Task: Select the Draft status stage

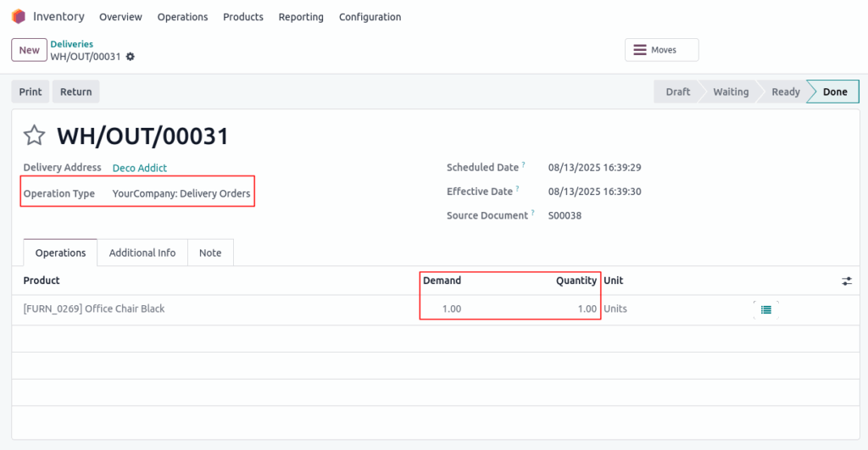Action: [677, 92]
